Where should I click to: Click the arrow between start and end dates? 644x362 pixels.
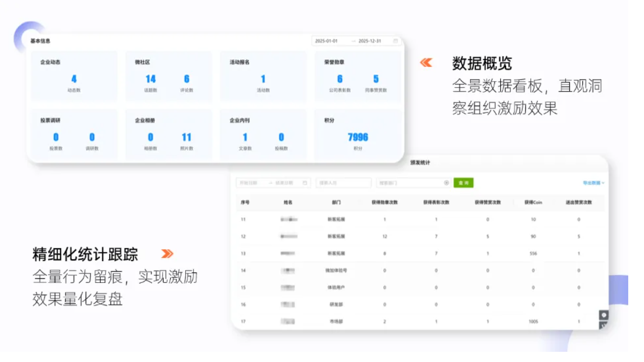[270, 183]
